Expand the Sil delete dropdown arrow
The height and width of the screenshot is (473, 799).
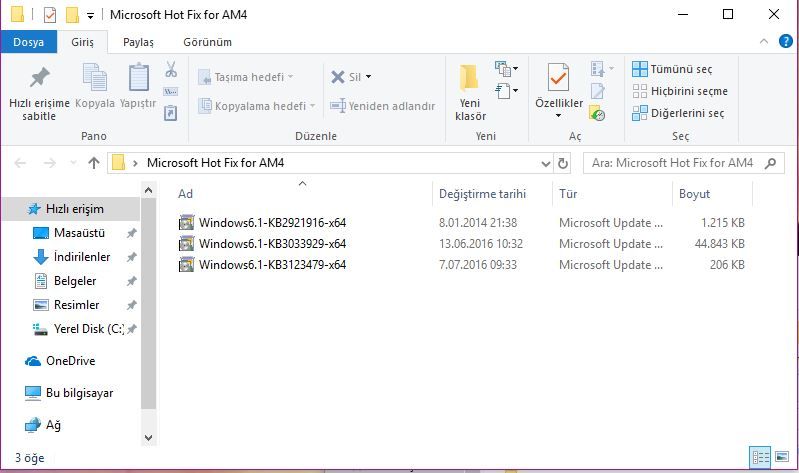click(368, 77)
